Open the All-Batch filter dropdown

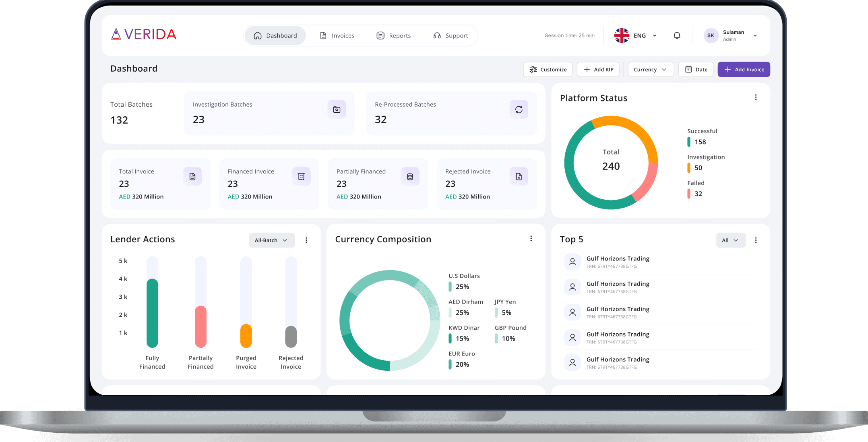coord(272,240)
